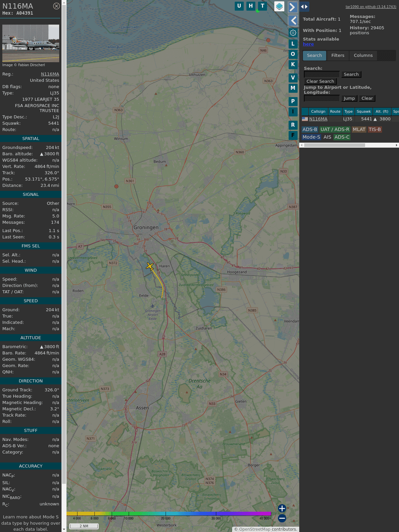
Task: Zoom in with the plus button
Action: click(282, 508)
